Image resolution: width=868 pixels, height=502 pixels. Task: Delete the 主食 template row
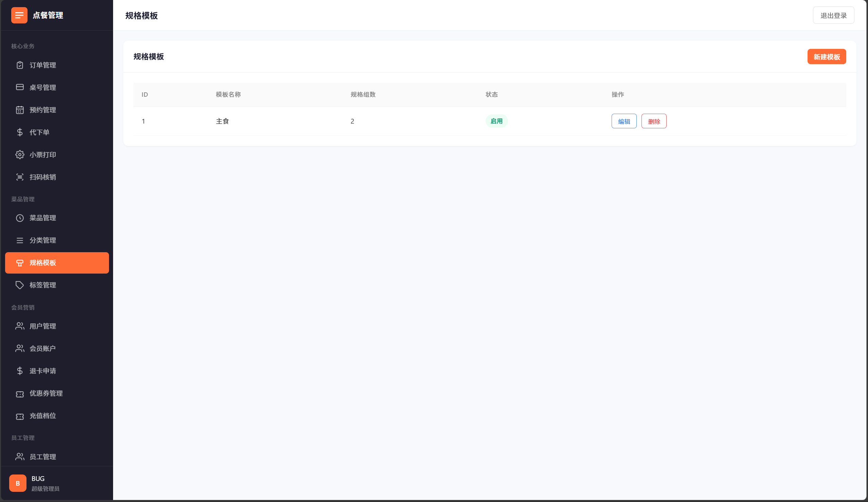coord(653,121)
